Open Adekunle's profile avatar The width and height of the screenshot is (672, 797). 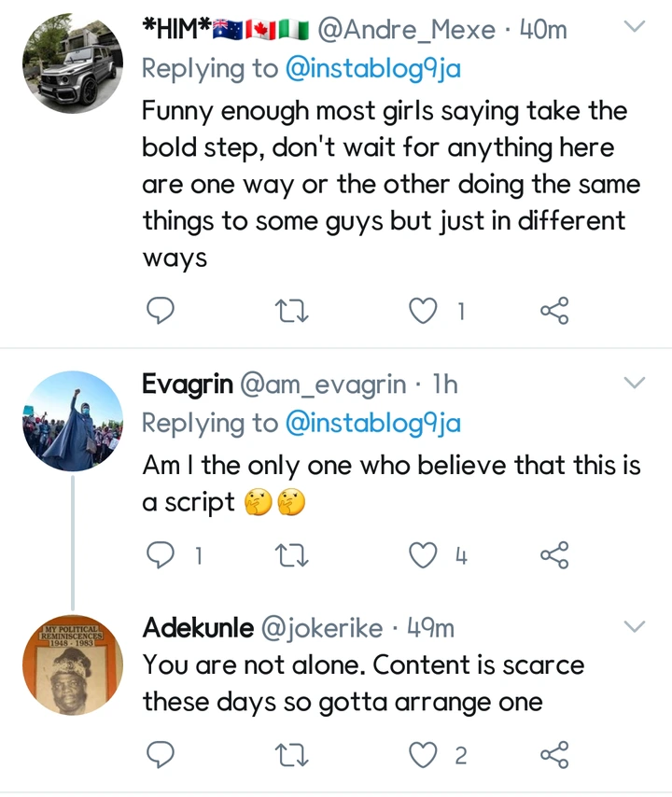point(72,664)
